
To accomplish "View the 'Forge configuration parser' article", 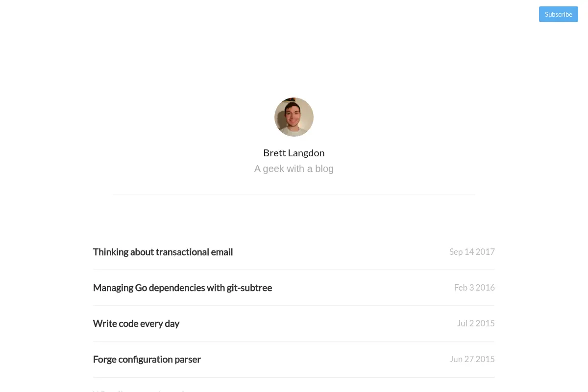I will [147, 359].
